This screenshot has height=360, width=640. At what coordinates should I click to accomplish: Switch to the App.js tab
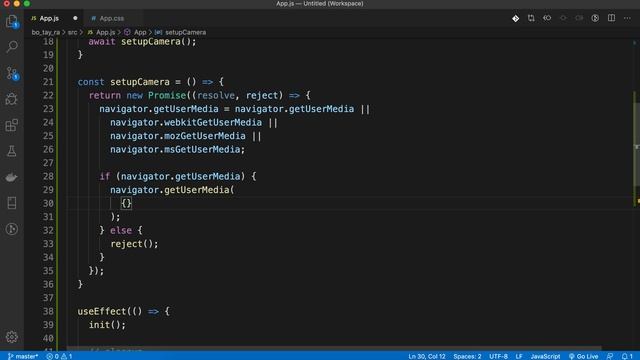49,18
